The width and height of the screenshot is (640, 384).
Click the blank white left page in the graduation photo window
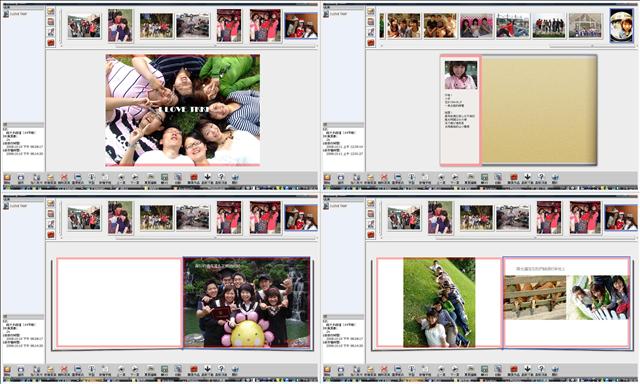pyautogui.click(x=120, y=302)
